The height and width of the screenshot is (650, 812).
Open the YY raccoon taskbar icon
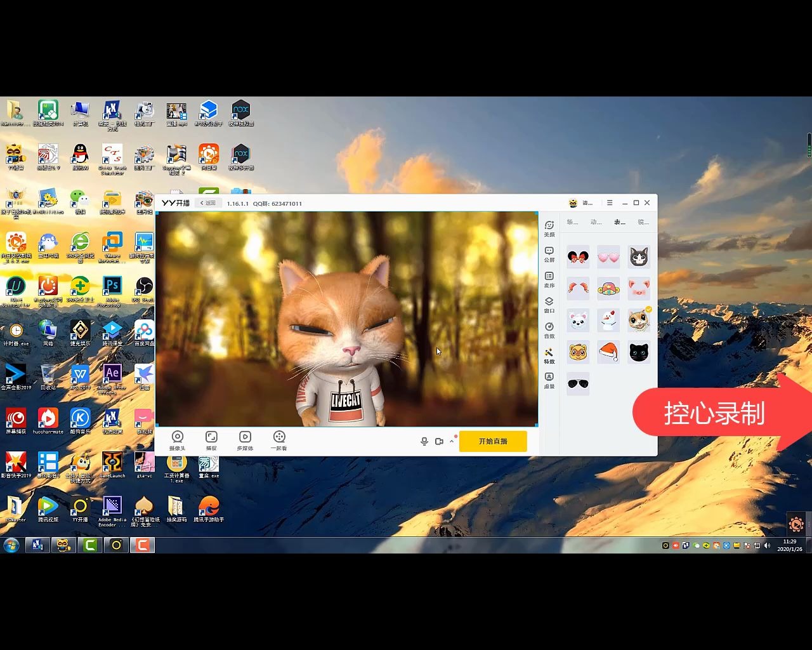63,545
